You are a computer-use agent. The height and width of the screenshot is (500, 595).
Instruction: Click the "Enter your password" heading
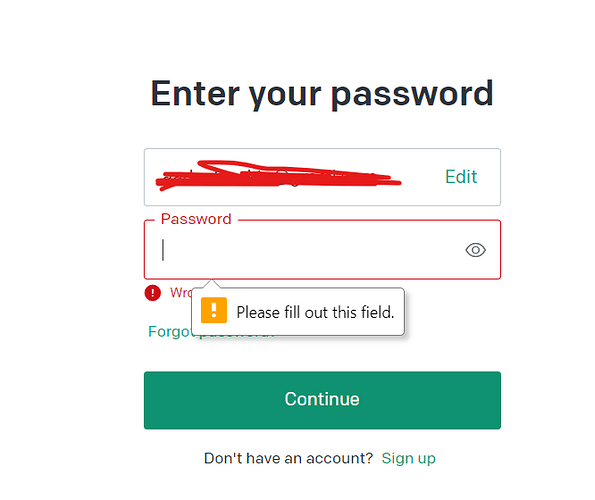click(322, 94)
